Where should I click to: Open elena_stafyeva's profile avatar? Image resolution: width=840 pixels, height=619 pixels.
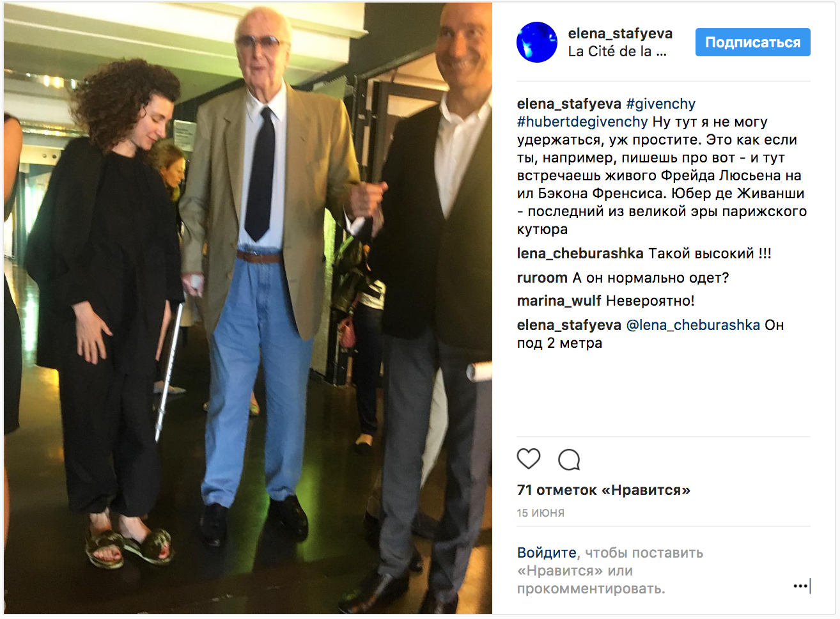[x=537, y=42]
